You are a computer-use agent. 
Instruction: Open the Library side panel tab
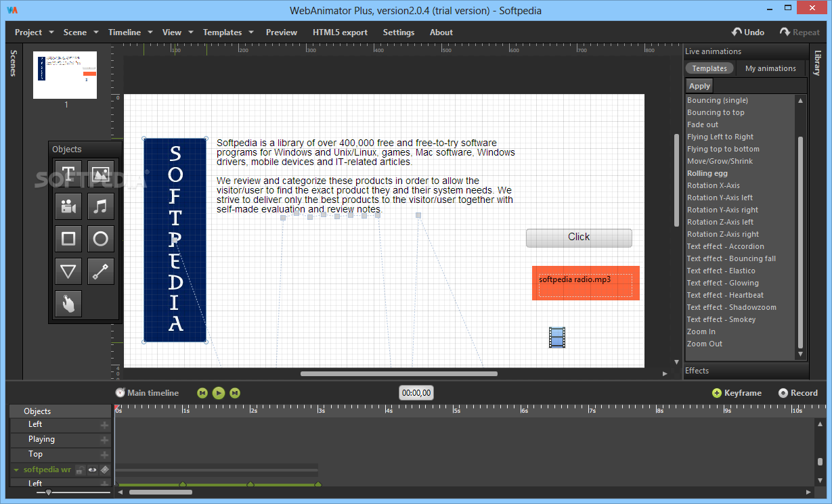818,63
